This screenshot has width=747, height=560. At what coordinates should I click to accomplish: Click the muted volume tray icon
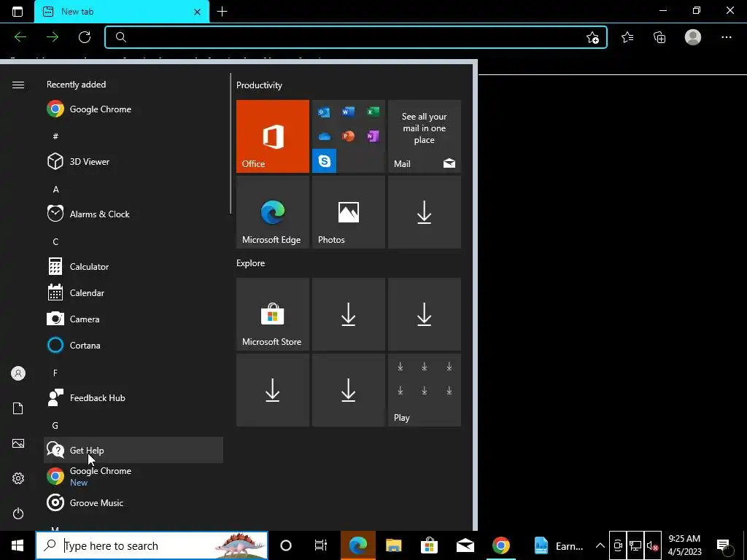(x=652, y=545)
